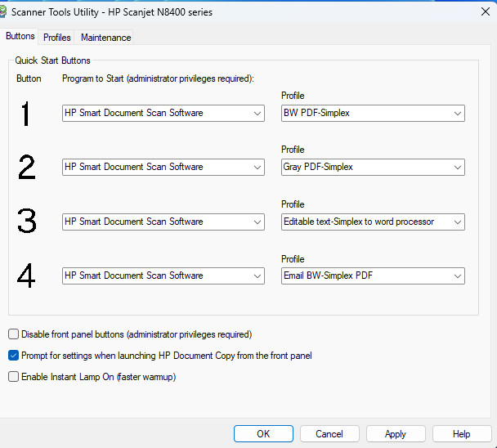Open Button 2 program dropdown
The height and width of the screenshot is (448, 497).
pos(163,167)
